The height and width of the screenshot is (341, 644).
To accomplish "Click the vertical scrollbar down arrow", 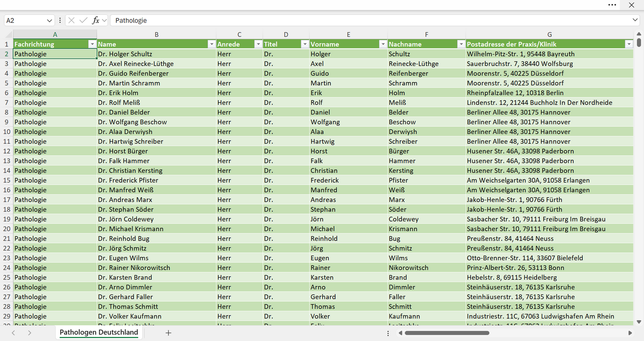I will 639,321.
